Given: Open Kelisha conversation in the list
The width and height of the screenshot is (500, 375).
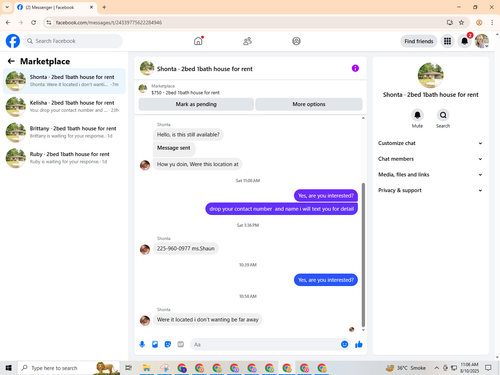Looking at the screenshot, I should [x=64, y=107].
